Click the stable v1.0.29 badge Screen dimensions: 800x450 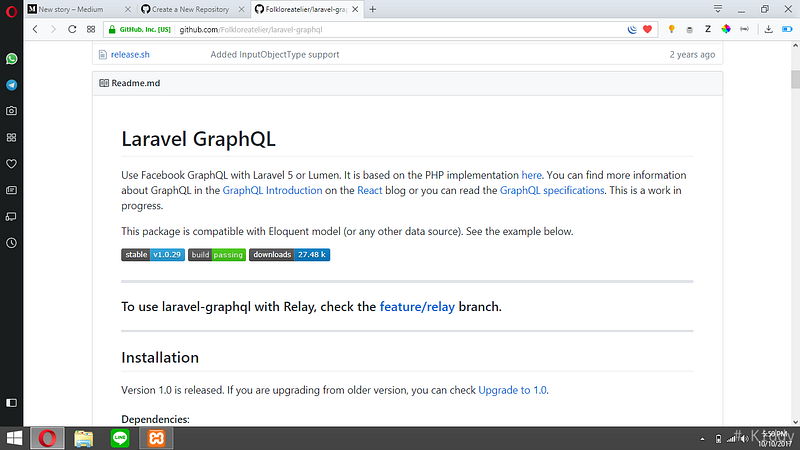tap(153, 255)
